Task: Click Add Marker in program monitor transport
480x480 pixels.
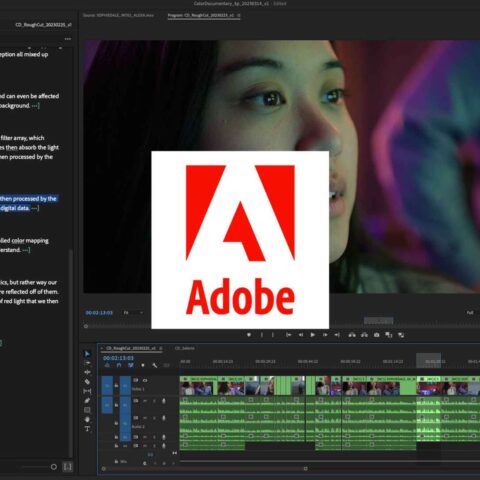Action: (x=249, y=335)
